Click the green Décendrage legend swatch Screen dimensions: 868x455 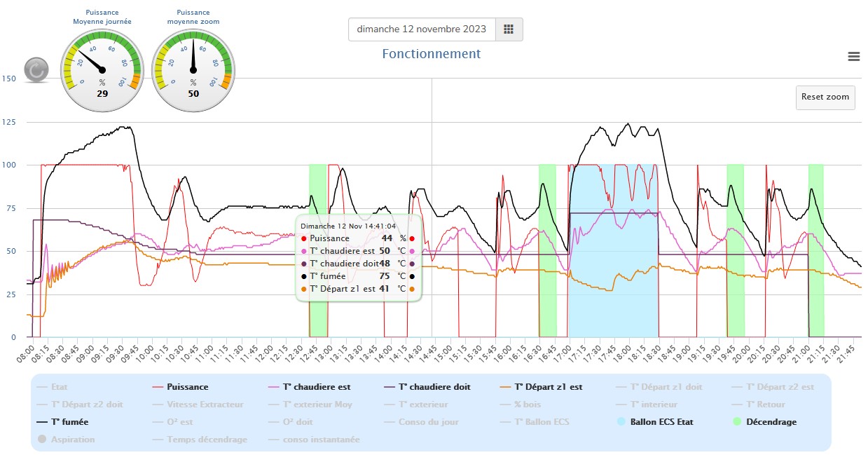(x=737, y=422)
